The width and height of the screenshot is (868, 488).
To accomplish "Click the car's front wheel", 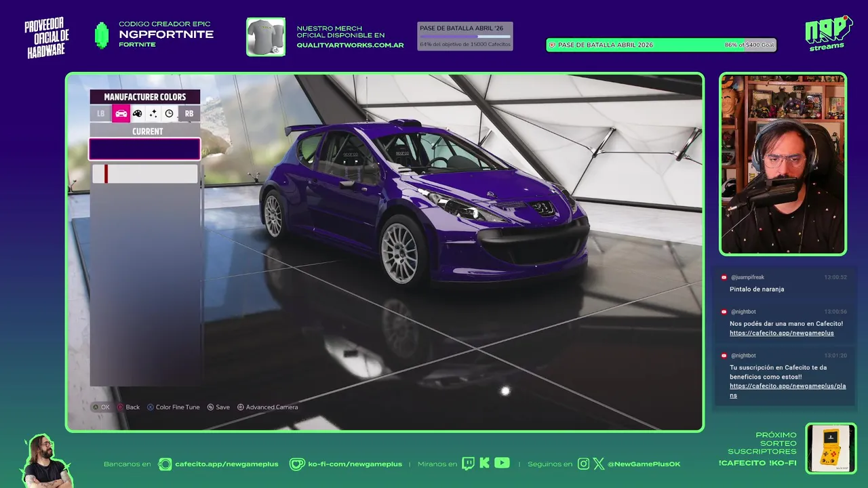I will [x=401, y=252].
